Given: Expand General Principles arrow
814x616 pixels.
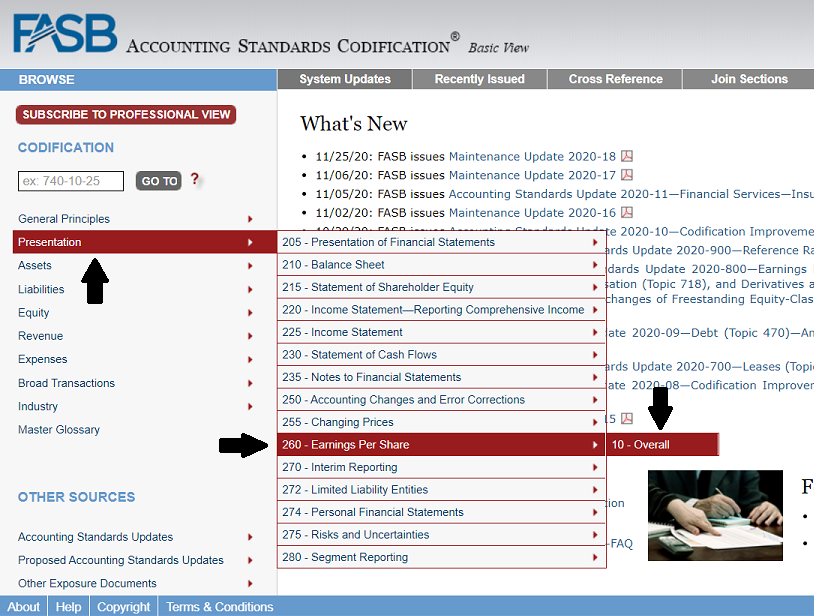Looking at the screenshot, I should pos(250,219).
